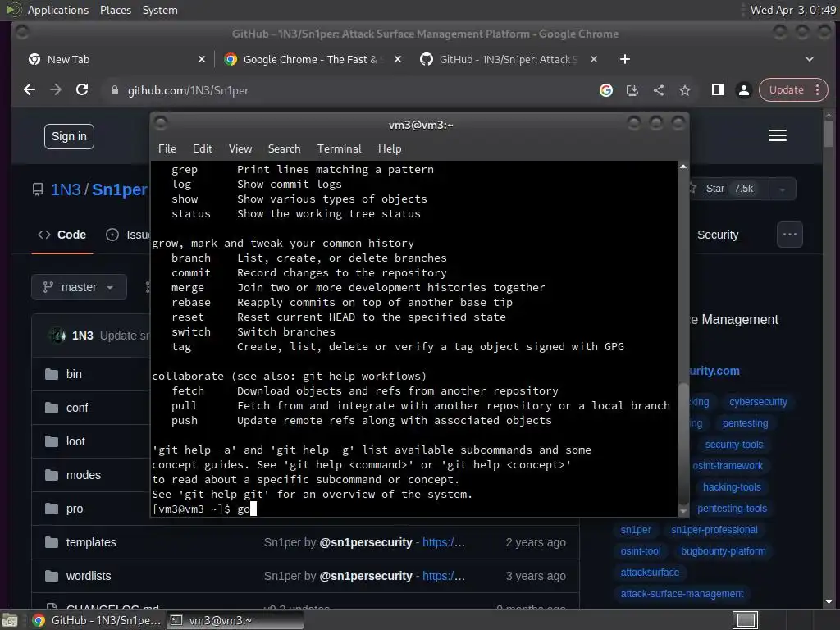The width and height of the screenshot is (840, 630).
Task: Close the GitHub 1N3/Sn1per tab
Action: (594, 59)
